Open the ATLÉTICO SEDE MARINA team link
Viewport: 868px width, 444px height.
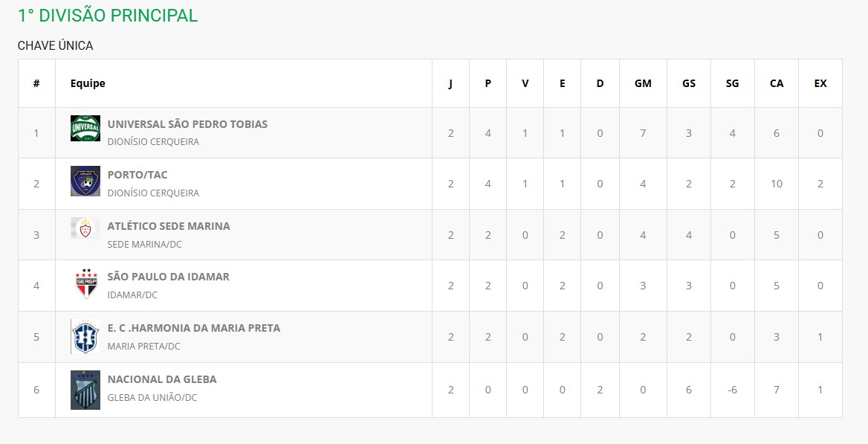[x=169, y=226]
